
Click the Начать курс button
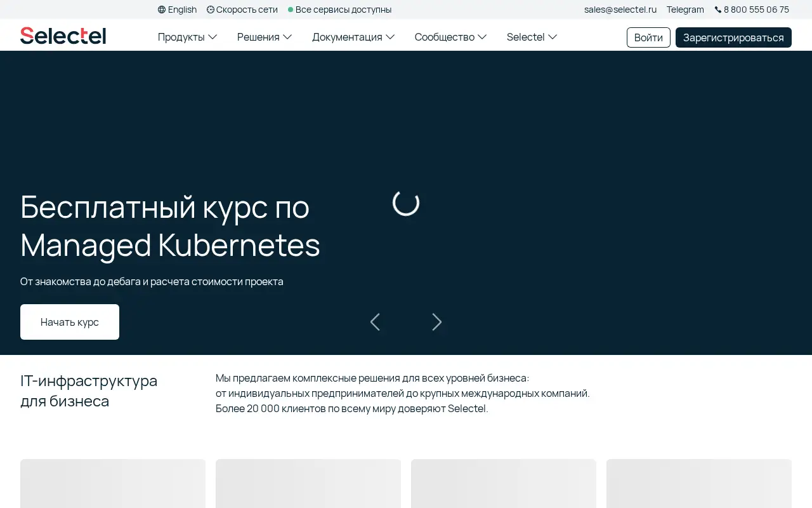click(70, 322)
